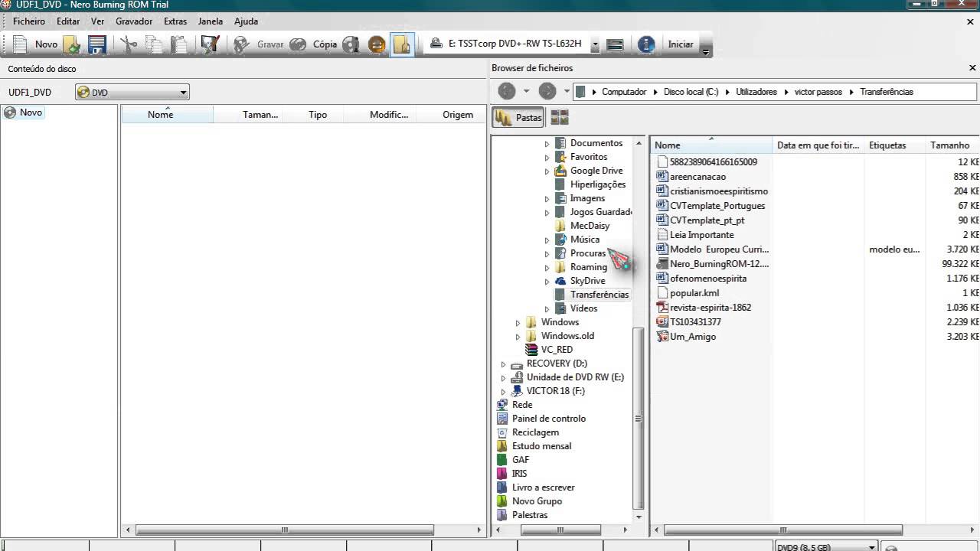The height and width of the screenshot is (551, 980).
Task: Sort compilation by Nome column
Action: [167, 115]
